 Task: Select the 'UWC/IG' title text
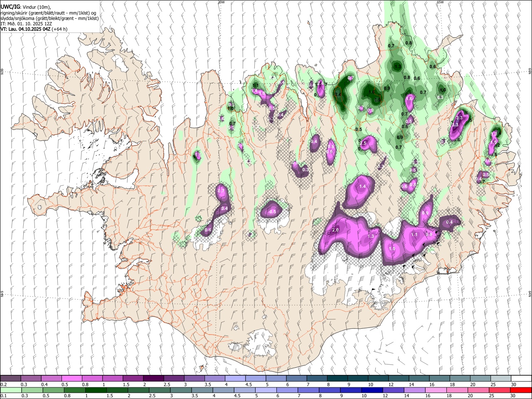pyautogui.click(x=10, y=6)
